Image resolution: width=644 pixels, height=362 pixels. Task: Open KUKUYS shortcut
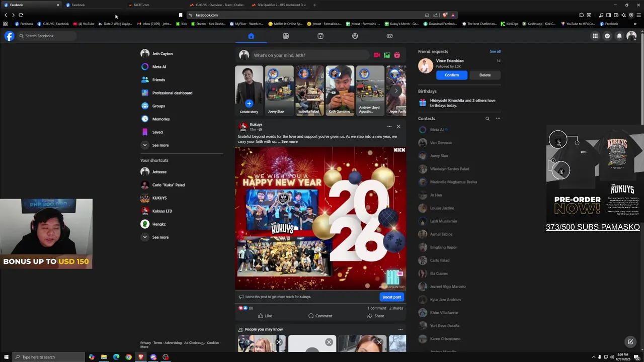181,198
